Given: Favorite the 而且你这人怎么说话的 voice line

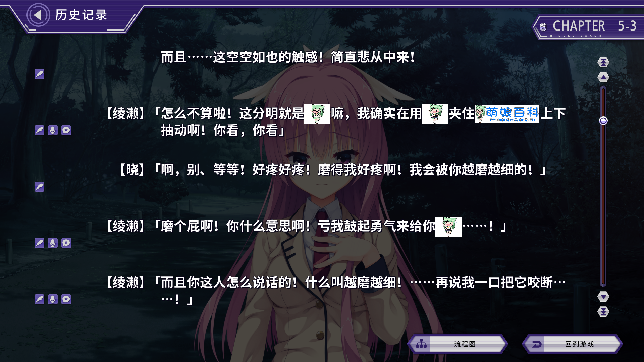Looking at the screenshot, I should pos(66,299).
